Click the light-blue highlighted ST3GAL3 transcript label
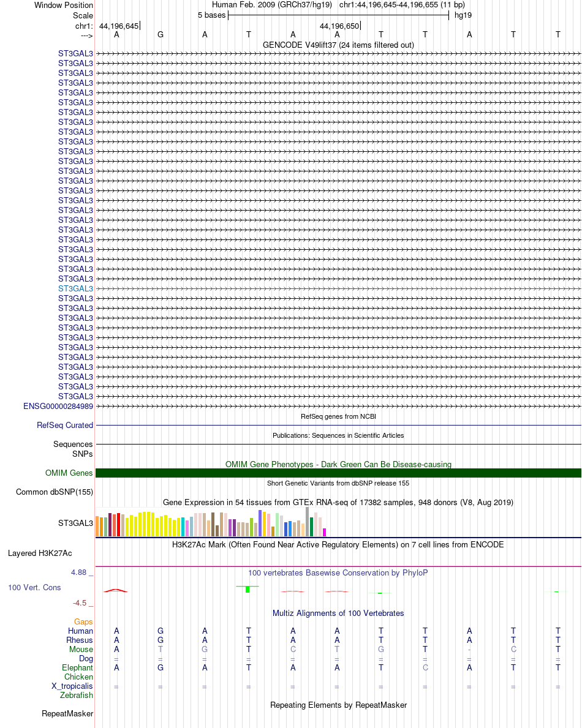Viewport: 582px width, 728px height. point(75,289)
